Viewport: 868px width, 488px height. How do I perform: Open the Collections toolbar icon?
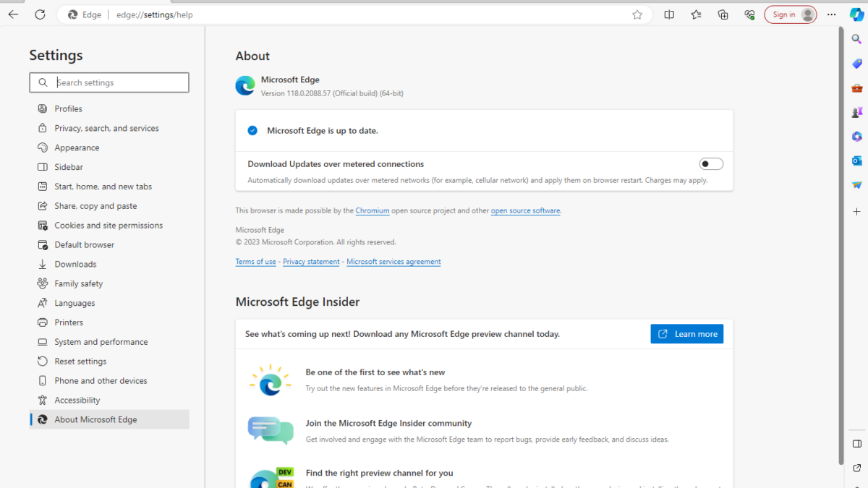coord(723,14)
